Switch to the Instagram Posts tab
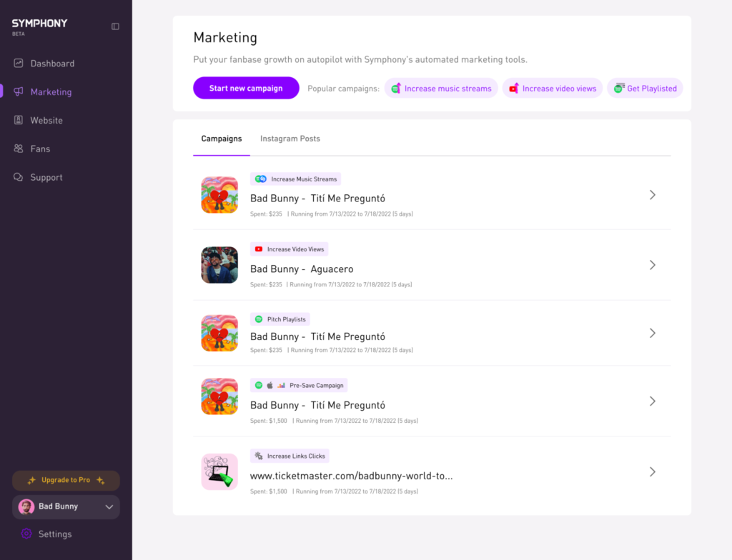 [290, 139]
